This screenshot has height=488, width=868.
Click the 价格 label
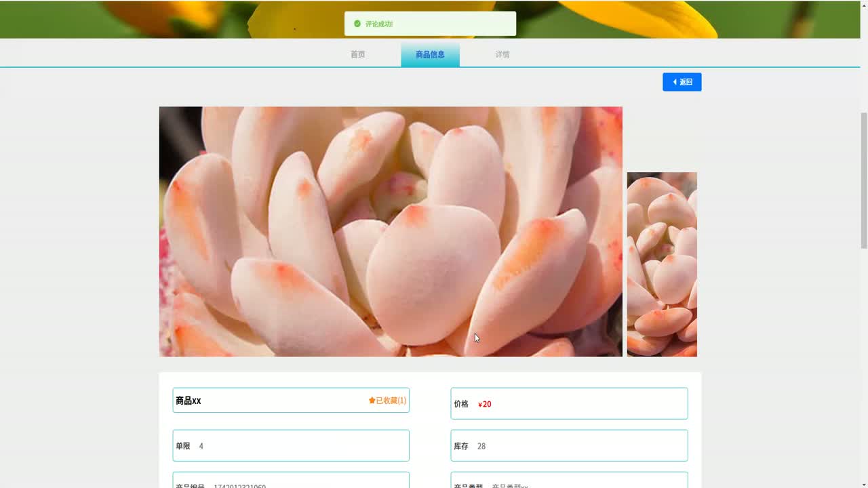[461, 404]
